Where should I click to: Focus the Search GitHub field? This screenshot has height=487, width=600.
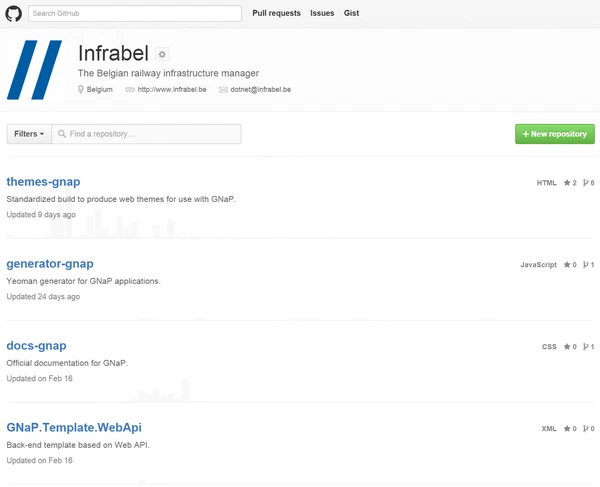click(135, 13)
